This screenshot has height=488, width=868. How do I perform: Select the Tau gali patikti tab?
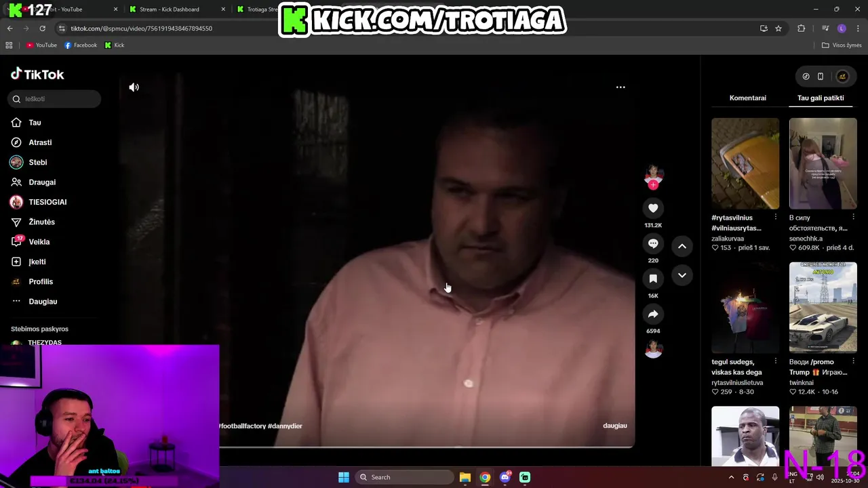coord(821,98)
